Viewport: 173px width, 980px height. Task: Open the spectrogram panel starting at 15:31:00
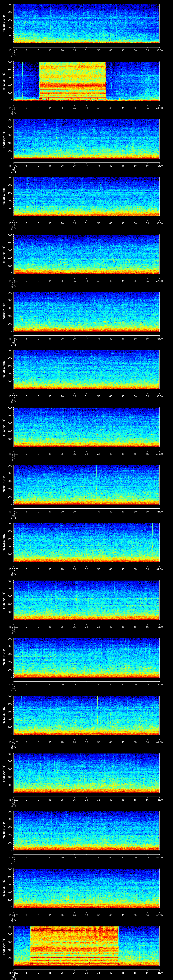(87, 139)
